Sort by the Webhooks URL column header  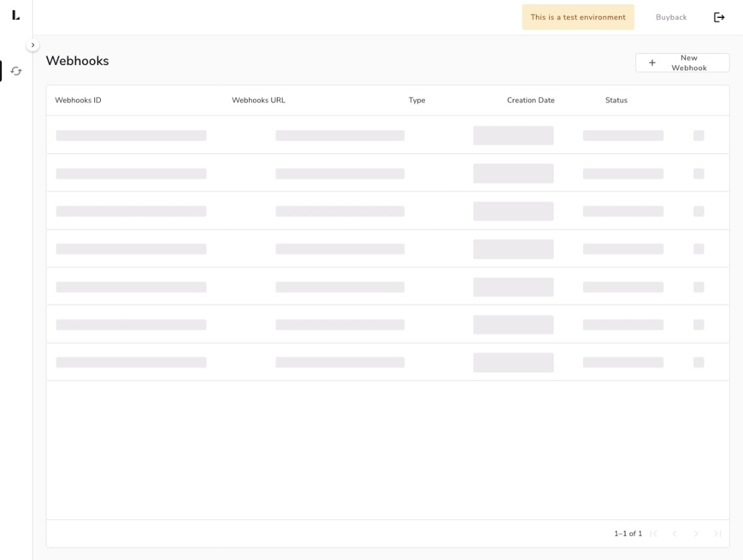(x=258, y=100)
